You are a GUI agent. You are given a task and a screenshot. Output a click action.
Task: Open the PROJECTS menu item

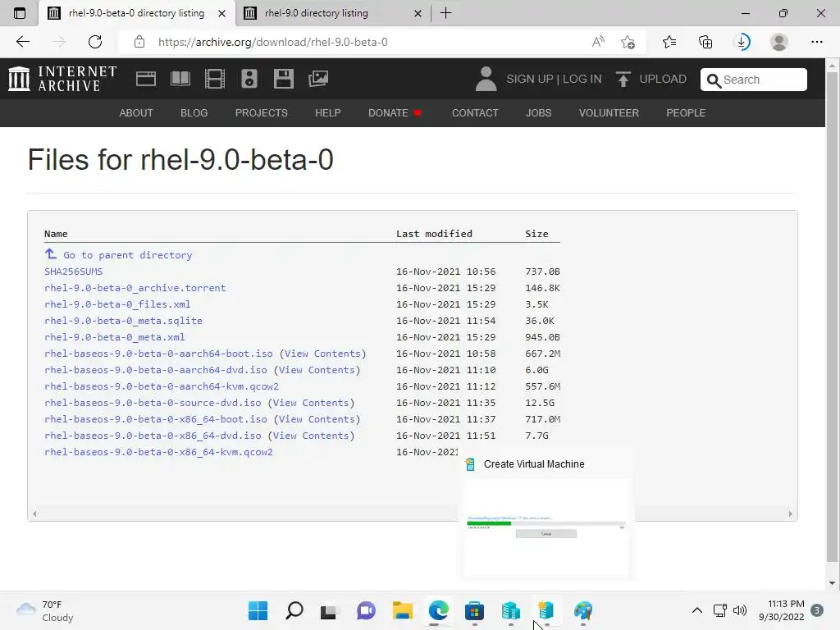tap(262, 113)
